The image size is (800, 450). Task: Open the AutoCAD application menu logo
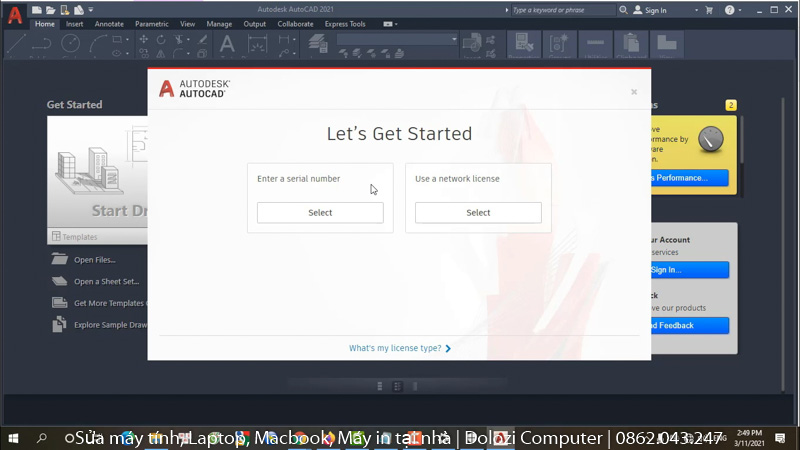(15, 15)
